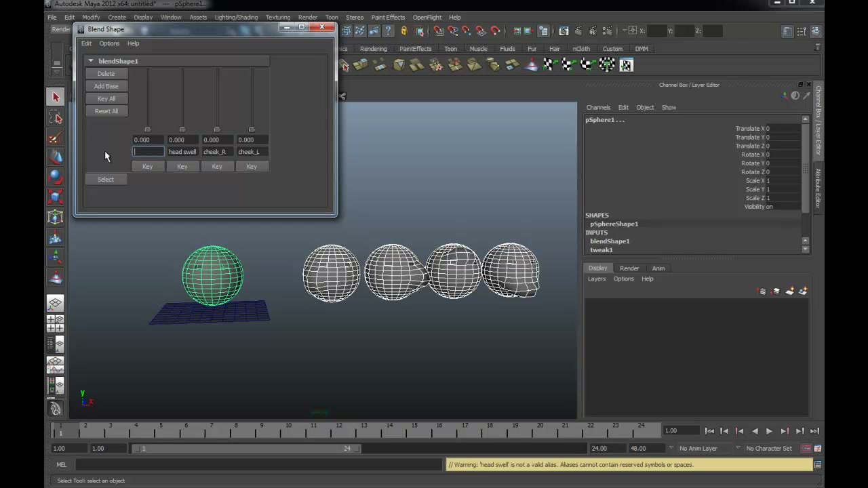Image resolution: width=868 pixels, height=488 pixels.
Task: Pick the Scale tool cube icon
Action: tap(56, 197)
